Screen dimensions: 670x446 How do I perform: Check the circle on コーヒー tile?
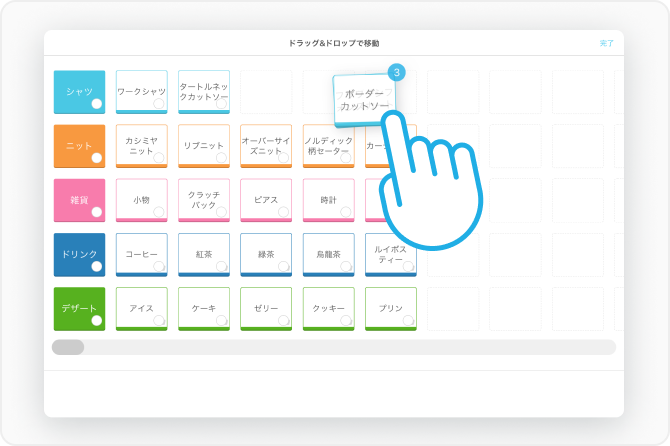pos(159,267)
